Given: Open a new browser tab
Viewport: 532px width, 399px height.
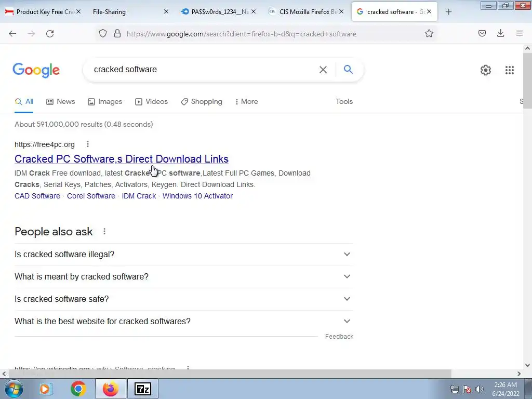Looking at the screenshot, I should point(448,12).
